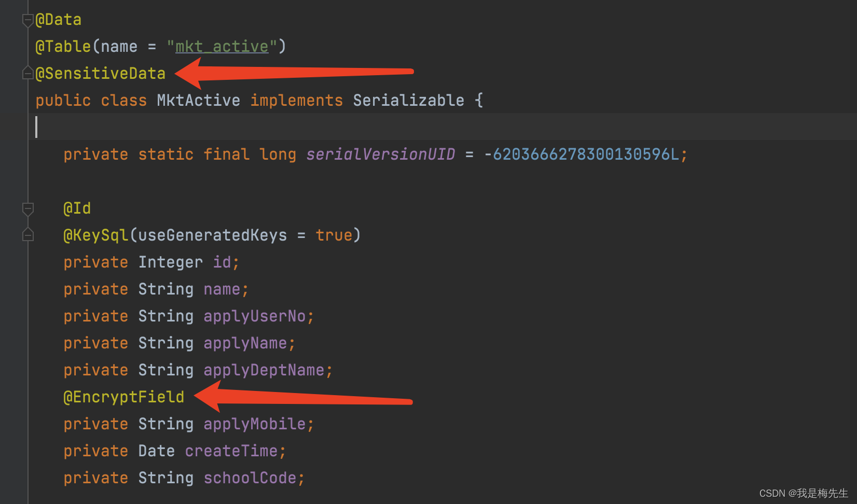Screen dimensions: 857x504
Task: Click the applyName field
Action: pos(245,343)
